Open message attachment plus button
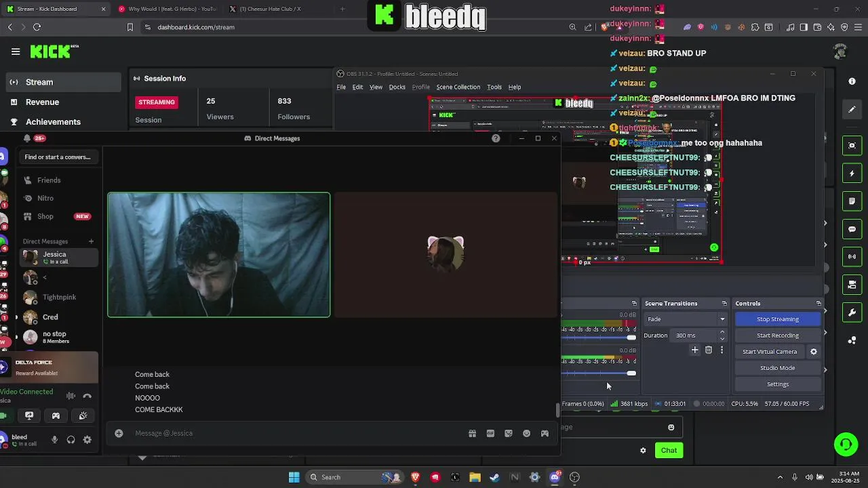 [x=119, y=433]
